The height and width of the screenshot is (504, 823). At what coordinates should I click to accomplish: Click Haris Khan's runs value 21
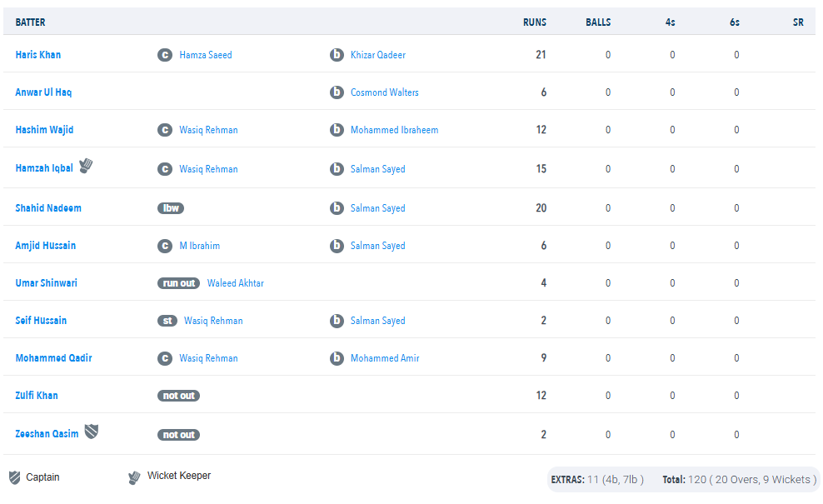tap(541, 55)
